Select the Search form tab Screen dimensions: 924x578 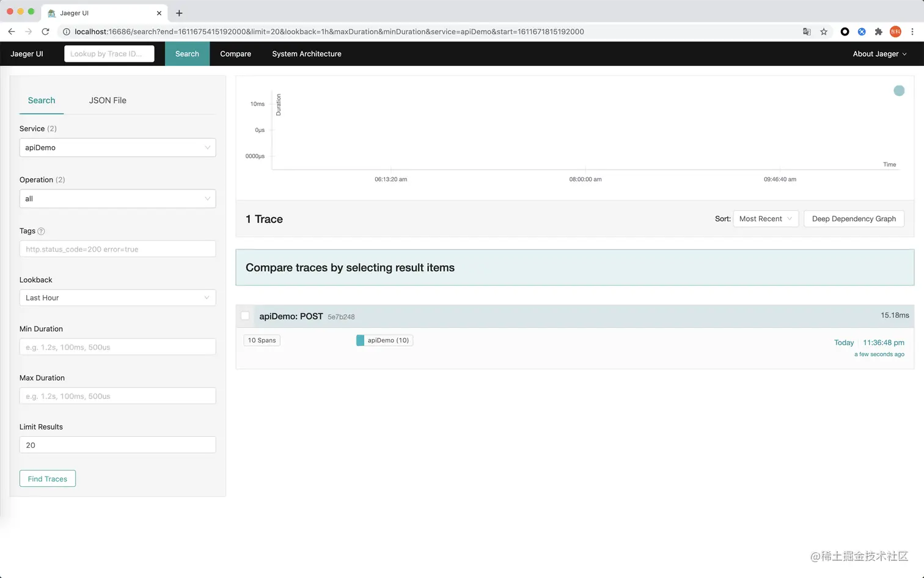point(42,100)
